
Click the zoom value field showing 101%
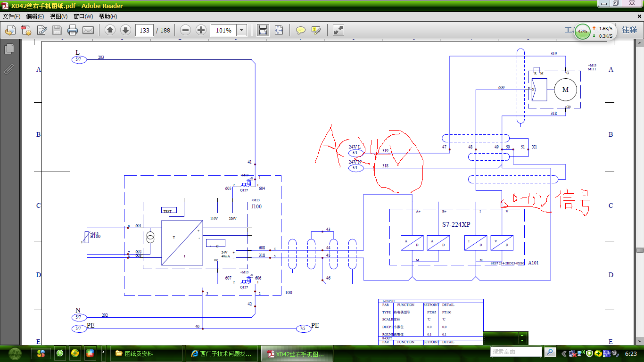223,30
